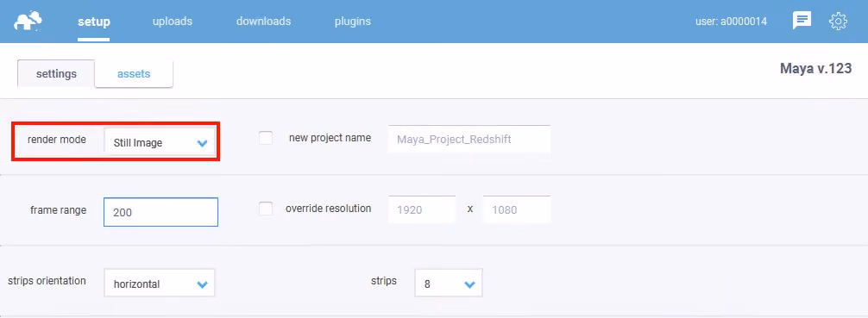Select the settings tab button
The height and width of the screenshot is (318, 868).
click(56, 73)
